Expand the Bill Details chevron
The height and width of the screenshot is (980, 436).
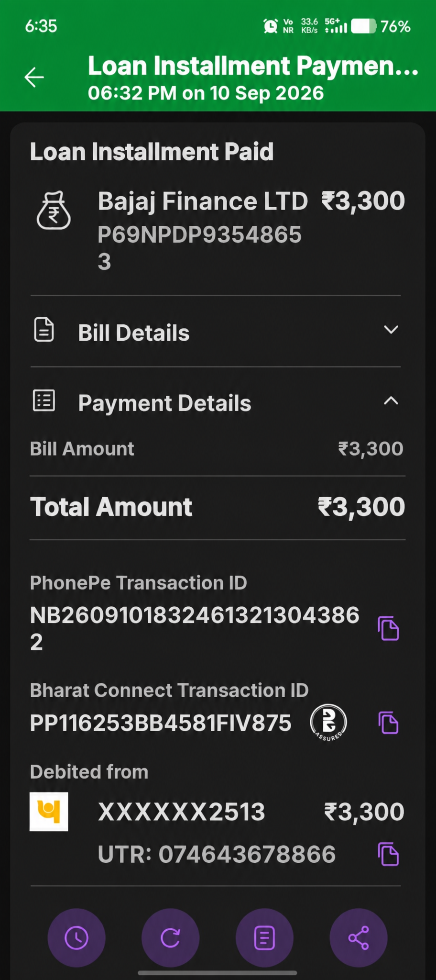point(391,330)
